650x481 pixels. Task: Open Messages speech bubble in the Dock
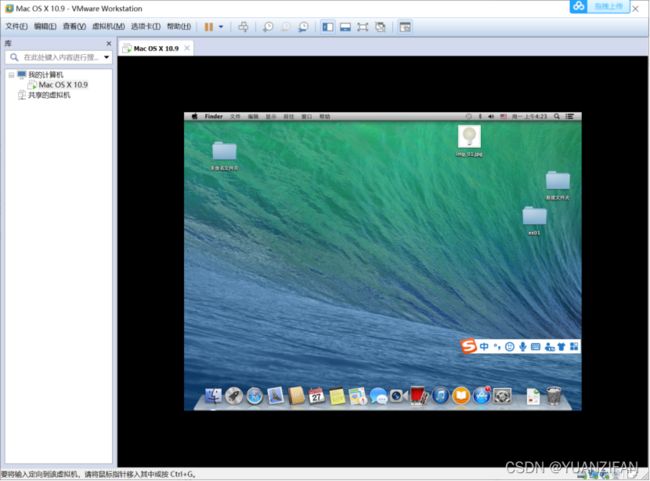(378, 396)
